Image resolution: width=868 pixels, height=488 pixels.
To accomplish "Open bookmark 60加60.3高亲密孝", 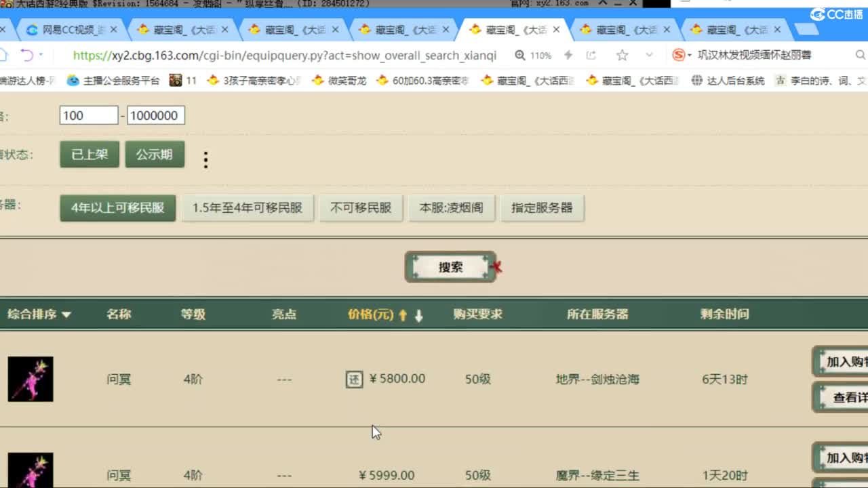I will pyautogui.click(x=422, y=81).
